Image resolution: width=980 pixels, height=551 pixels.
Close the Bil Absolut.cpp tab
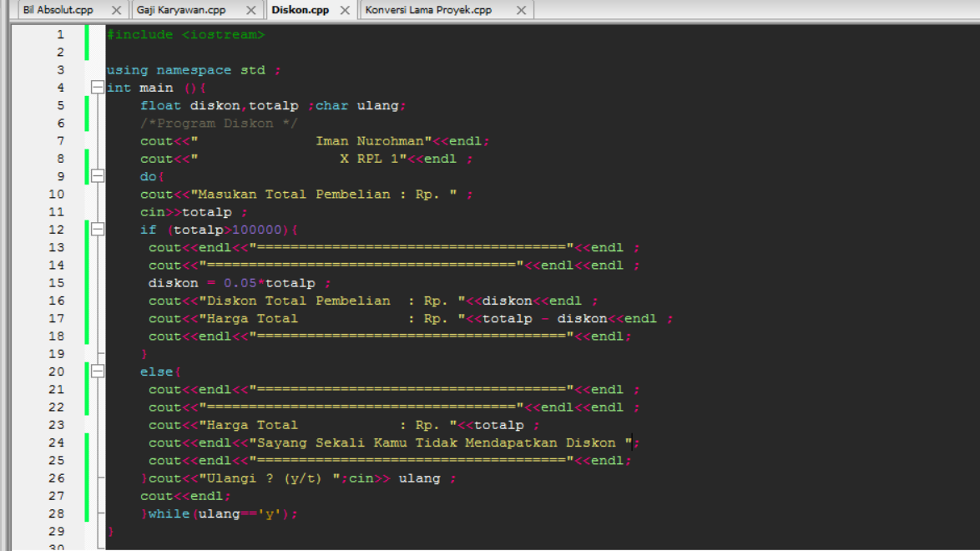click(x=115, y=11)
